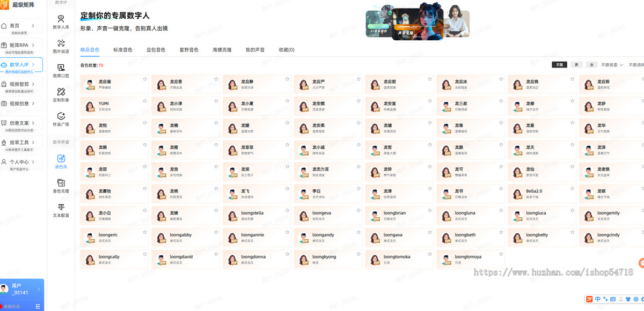Select the 男 gender filter
644x311 pixels.
(x=576, y=65)
